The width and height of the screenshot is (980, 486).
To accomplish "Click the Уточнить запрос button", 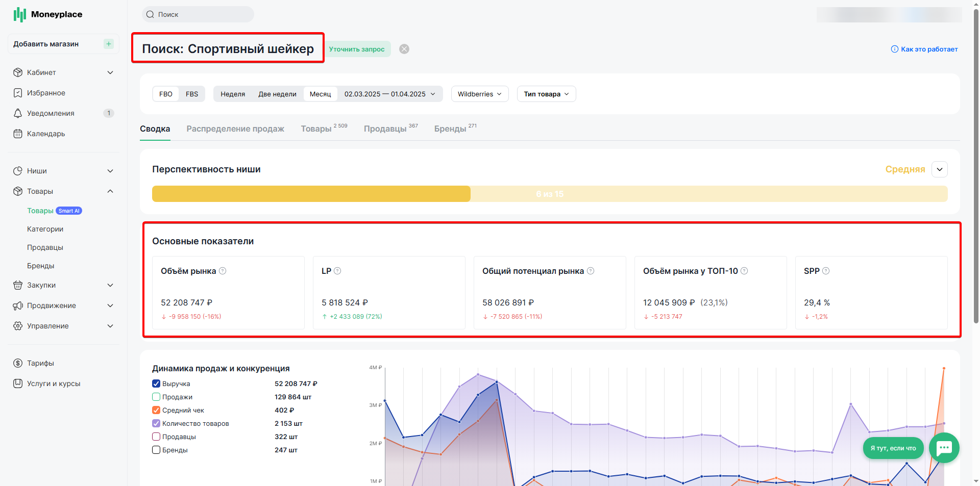I will tap(357, 49).
